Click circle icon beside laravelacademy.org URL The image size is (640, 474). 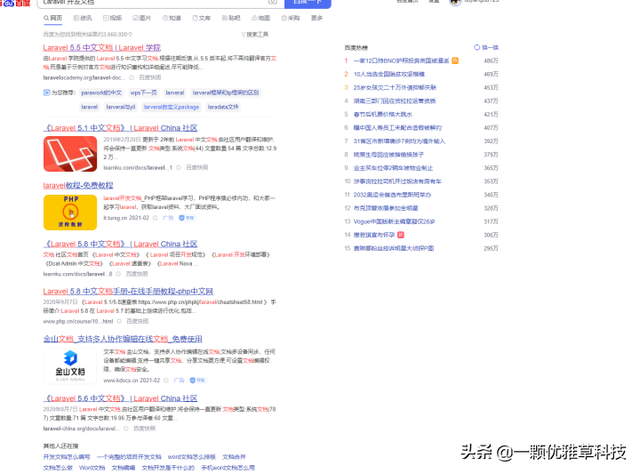coord(131,78)
